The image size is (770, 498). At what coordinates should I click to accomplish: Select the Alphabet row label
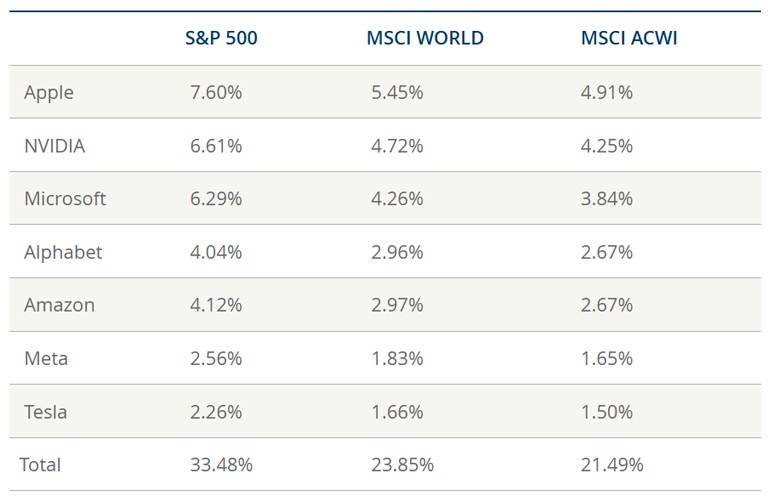click(x=63, y=252)
